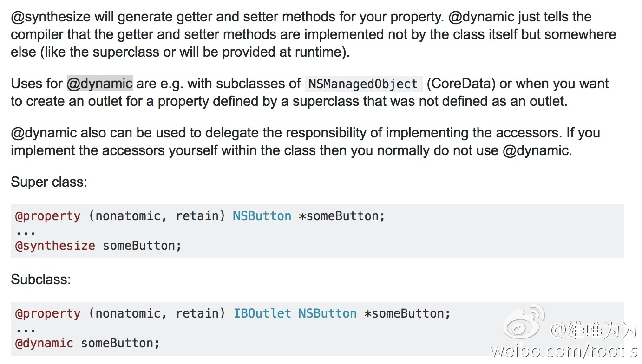Click the word @synthesize starting the first paragraph
642x364 pixels.
pos(51,17)
